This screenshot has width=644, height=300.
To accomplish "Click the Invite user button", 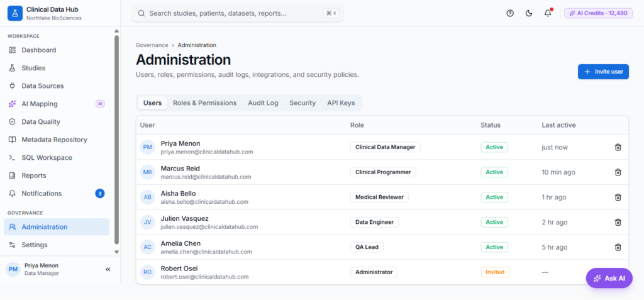I will click(x=603, y=72).
